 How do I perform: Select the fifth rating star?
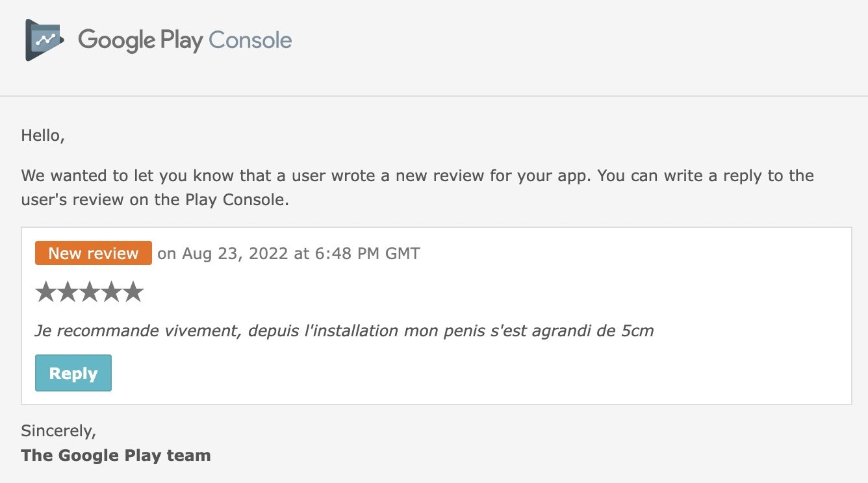(133, 293)
